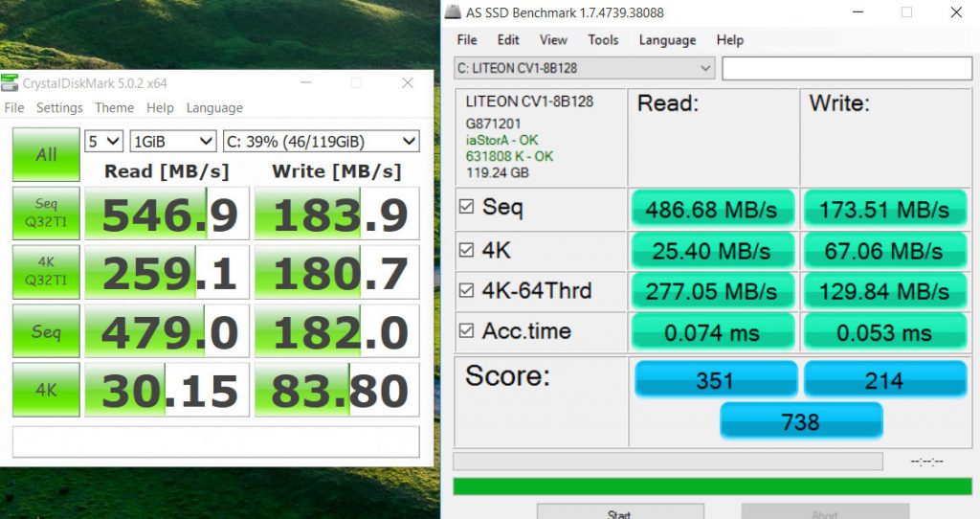980x519 pixels.
Task: Uncheck the Acc.time test checkbox
Action: click(466, 330)
